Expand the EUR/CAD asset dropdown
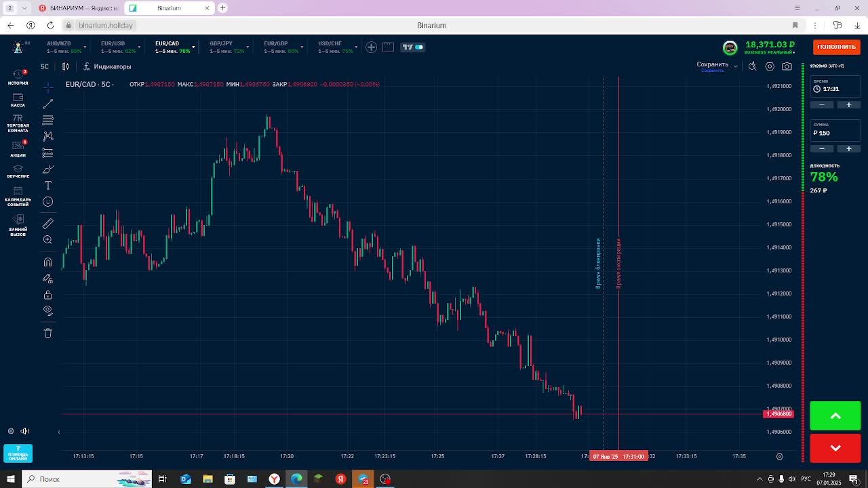The image size is (868, 488). tap(193, 47)
